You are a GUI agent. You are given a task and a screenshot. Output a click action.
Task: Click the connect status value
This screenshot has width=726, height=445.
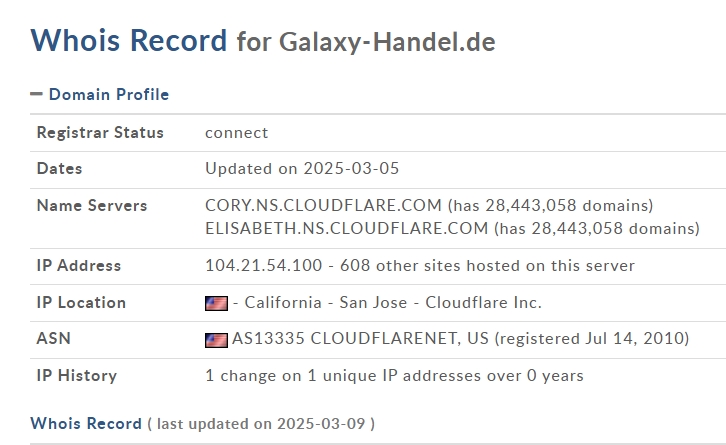236,133
